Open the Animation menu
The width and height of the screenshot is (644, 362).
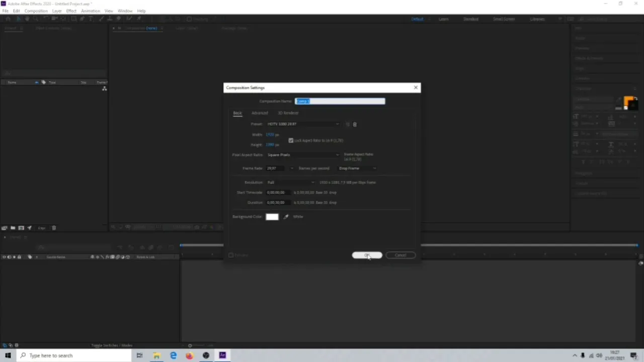91,11
